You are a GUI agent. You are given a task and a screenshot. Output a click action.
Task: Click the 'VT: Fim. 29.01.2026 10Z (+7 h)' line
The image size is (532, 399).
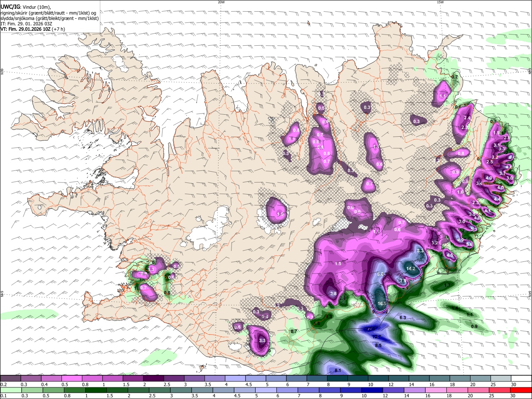pos(33,29)
